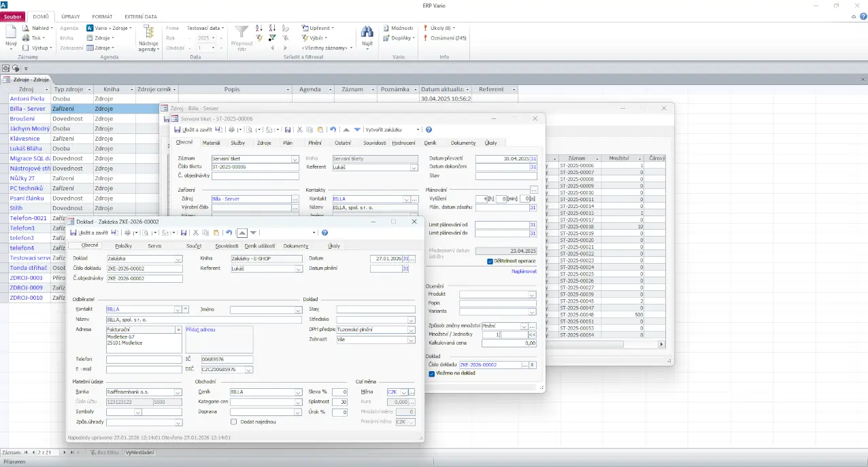Screen dimensions: 868x467
Task: Click the undo icon in Doklad toolbar
Action: [229, 232]
